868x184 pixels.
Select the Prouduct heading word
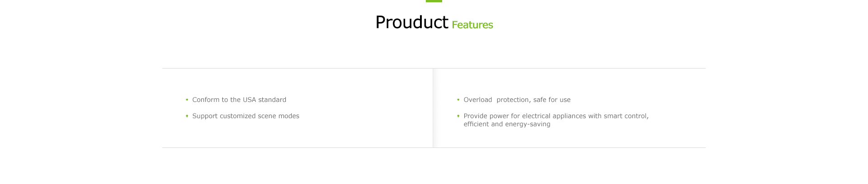(412, 22)
